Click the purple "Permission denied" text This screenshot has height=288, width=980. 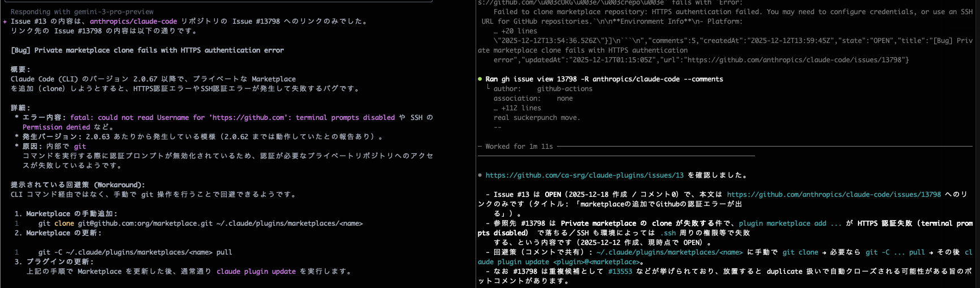point(56,127)
